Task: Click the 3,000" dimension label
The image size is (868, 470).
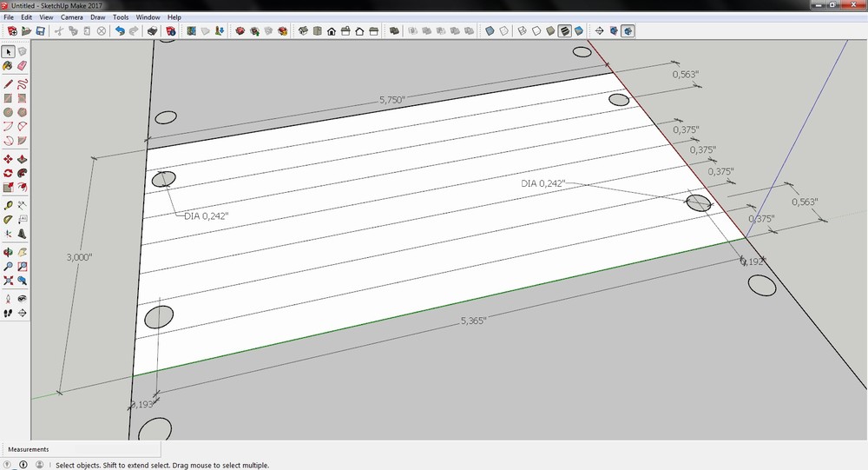Action: 79,258
